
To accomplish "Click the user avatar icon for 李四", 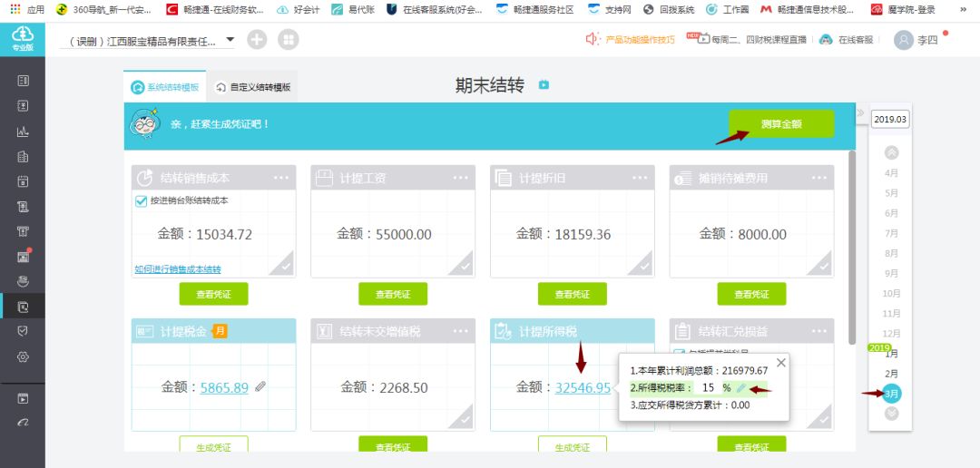I will tap(903, 40).
